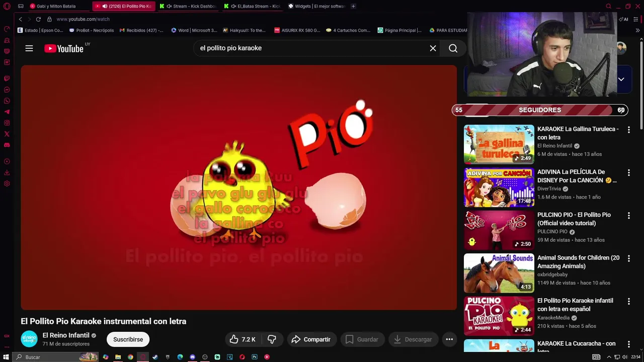Subscribe with the Suscribirse button
This screenshot has width=644, height=362.
128,339
